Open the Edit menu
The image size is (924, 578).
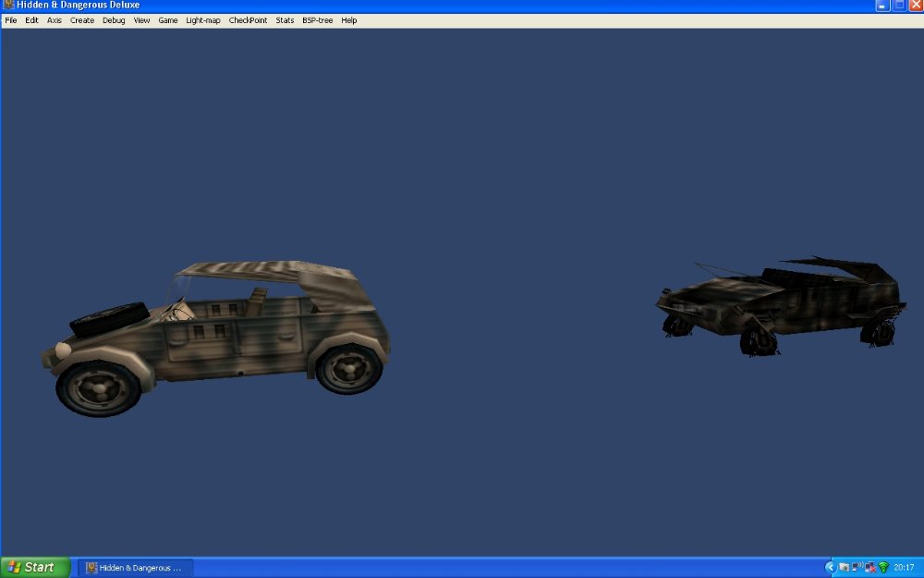[x=31, y=19]
